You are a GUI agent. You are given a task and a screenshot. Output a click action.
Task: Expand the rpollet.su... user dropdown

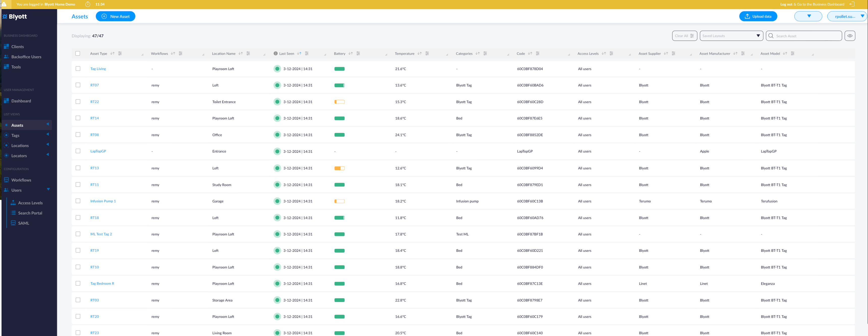(x=847, y=16)
